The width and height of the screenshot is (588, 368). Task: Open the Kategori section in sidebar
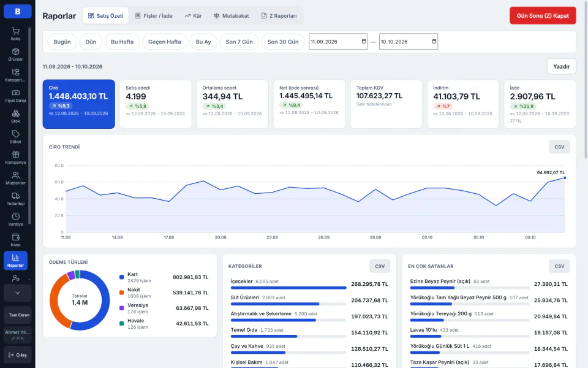15,75
